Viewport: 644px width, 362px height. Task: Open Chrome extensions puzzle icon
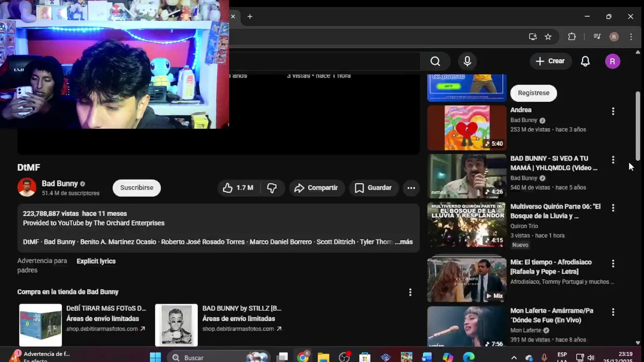tap(572, 37)
